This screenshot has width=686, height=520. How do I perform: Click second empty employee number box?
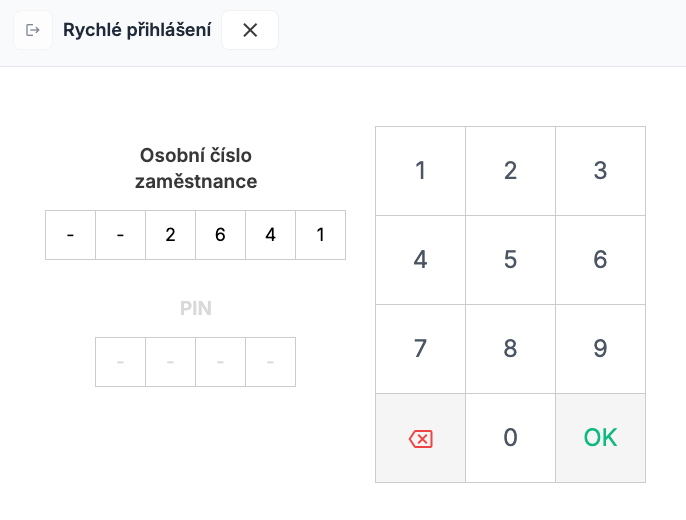tap(121, 235)
